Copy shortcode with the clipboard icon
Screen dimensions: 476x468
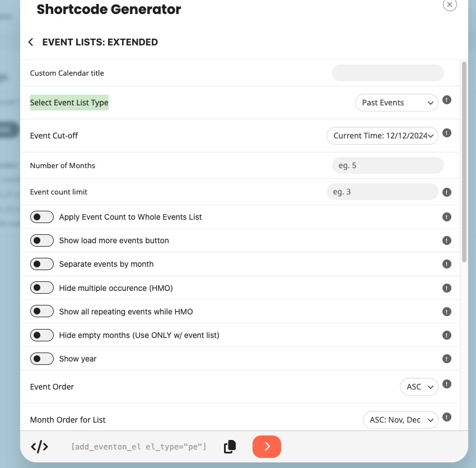coord(230,447)
